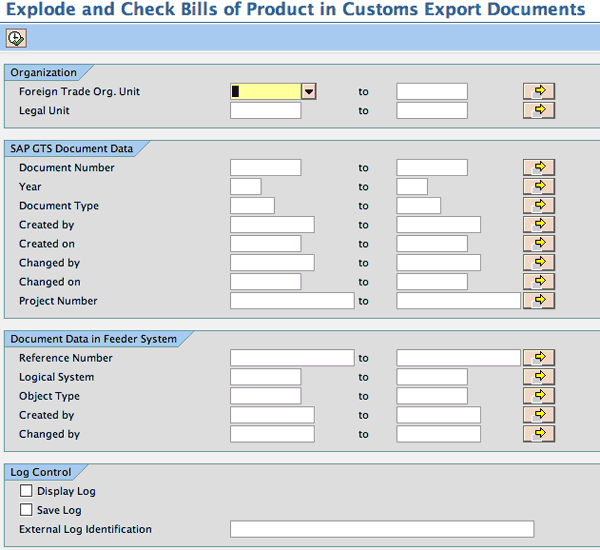The height and width of the screenshot is (550, 600).
Task: Select the Log Control section header
Action: (40, 472)
